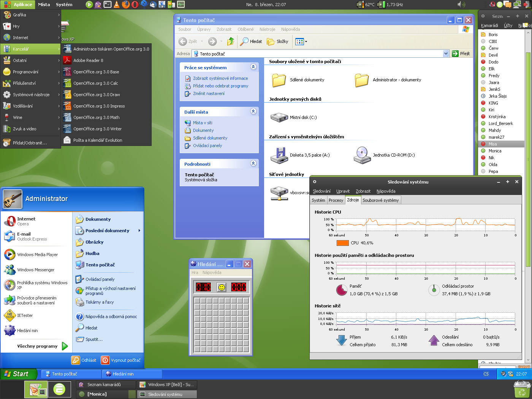This screenshot has height=399, width=532.
Task: Open Místa v síti link in sidebar
Action: pos(203,123)
